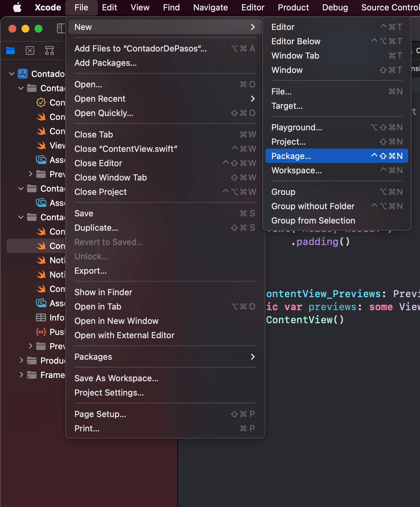
Task: Click the Info plist table icon
Action: (x=41, y=318)
